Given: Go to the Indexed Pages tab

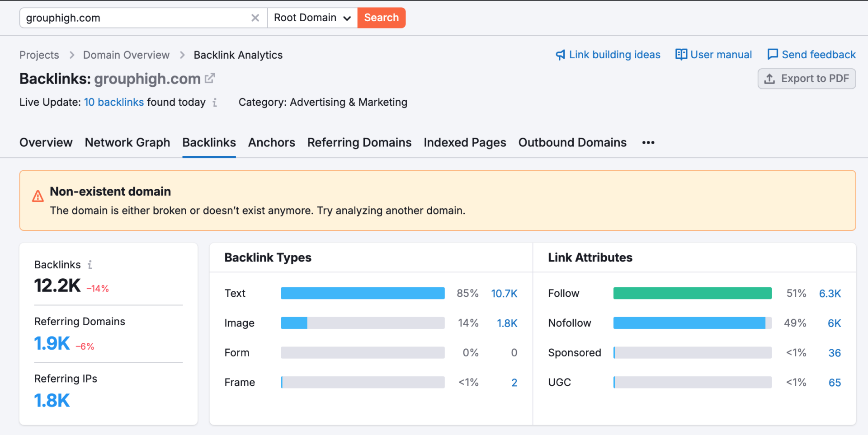Looking at the screenshot, I should point(465,143).
